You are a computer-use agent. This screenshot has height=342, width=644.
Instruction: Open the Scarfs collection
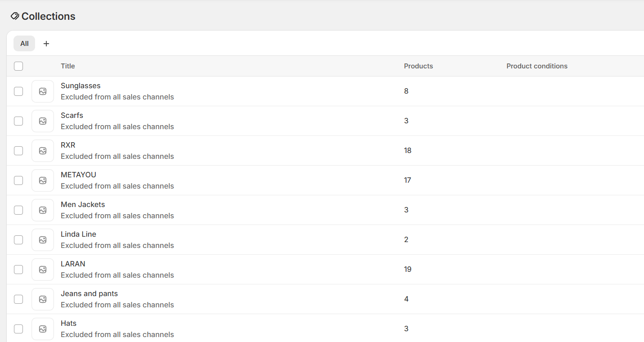coord(72,116)
